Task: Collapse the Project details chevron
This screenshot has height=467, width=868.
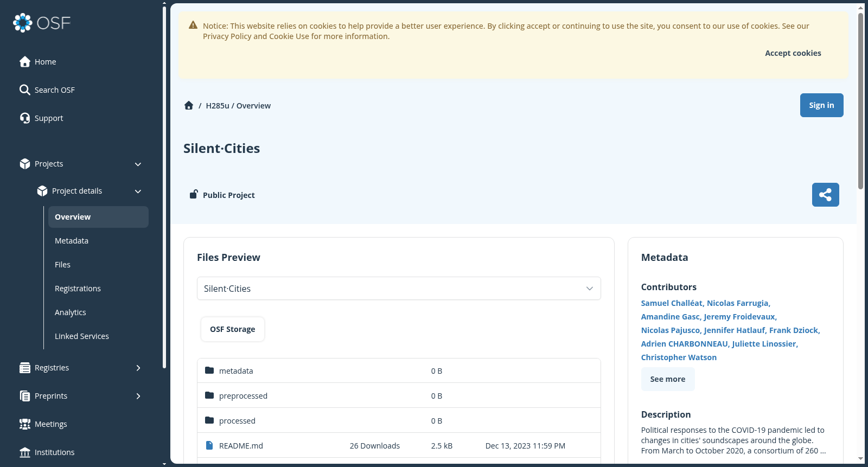Action: point(138,191)
